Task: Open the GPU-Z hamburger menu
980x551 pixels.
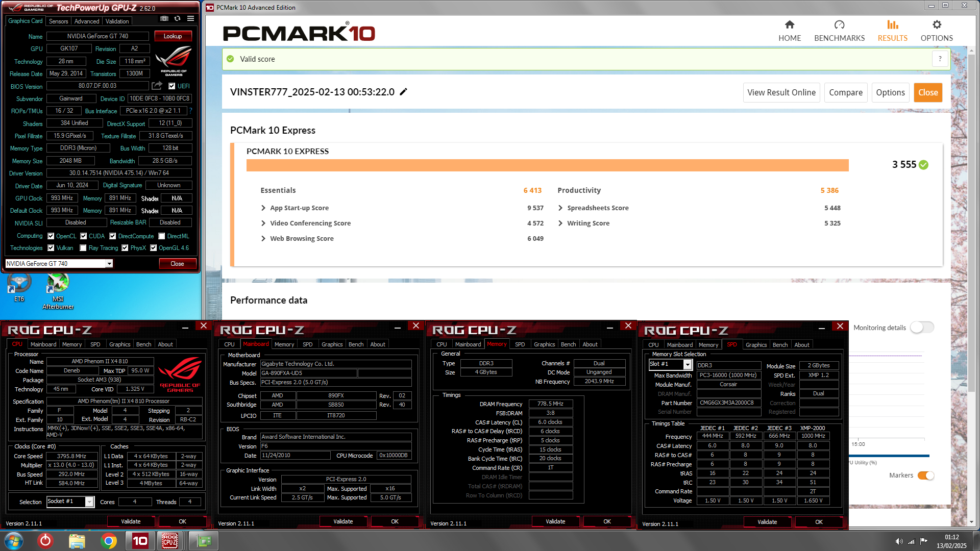Action: point(190,19)
